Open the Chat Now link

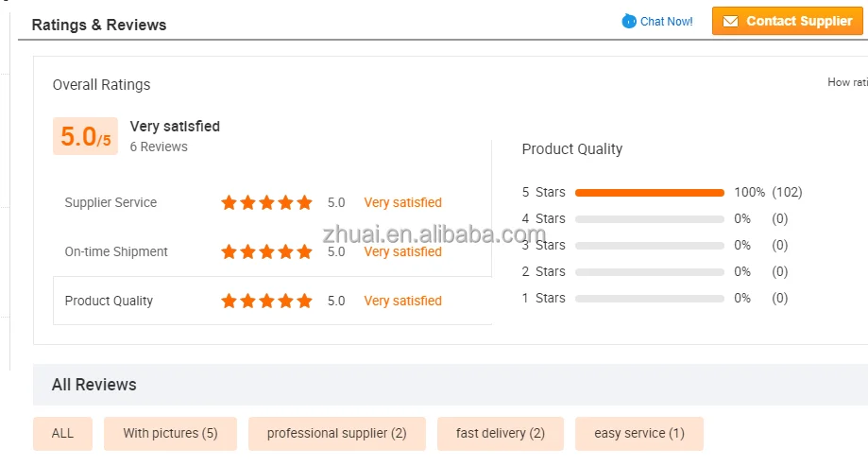[666, 21]
